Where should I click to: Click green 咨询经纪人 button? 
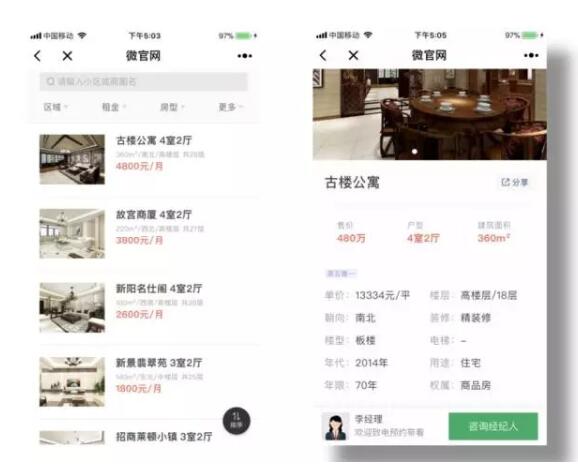[493, 426]
